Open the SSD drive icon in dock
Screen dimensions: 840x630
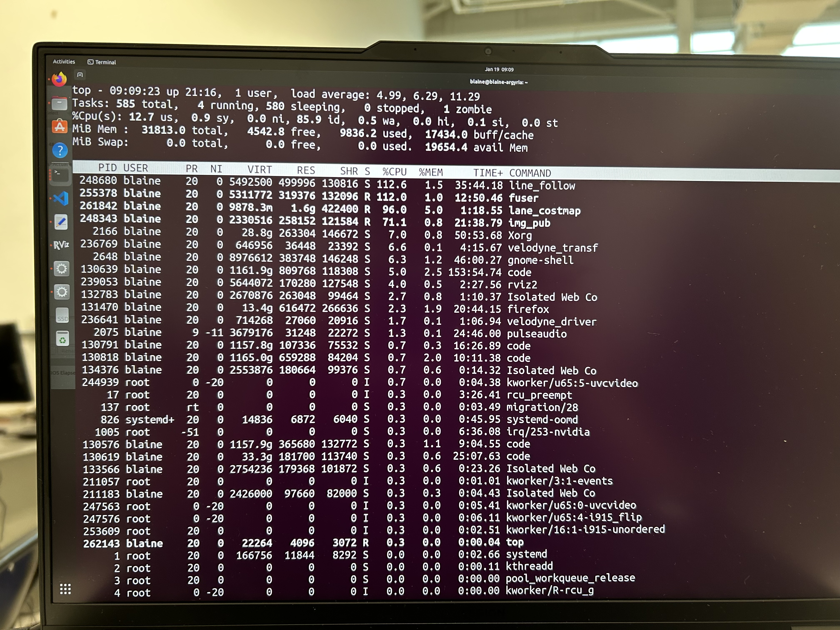pyautogui.click(x=62, y=316)
